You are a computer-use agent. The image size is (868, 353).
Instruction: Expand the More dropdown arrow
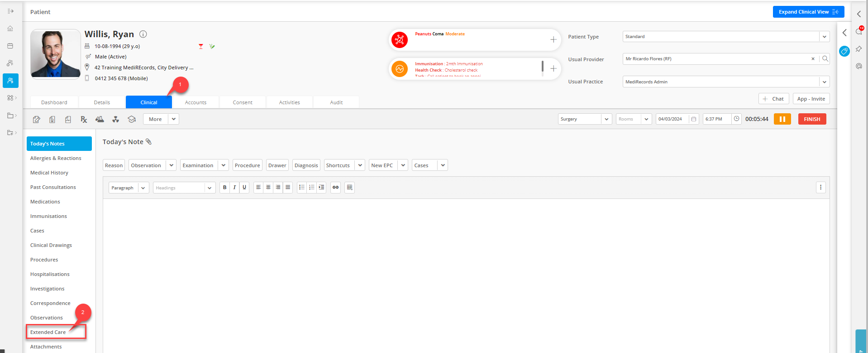click(x=174, y=119)
